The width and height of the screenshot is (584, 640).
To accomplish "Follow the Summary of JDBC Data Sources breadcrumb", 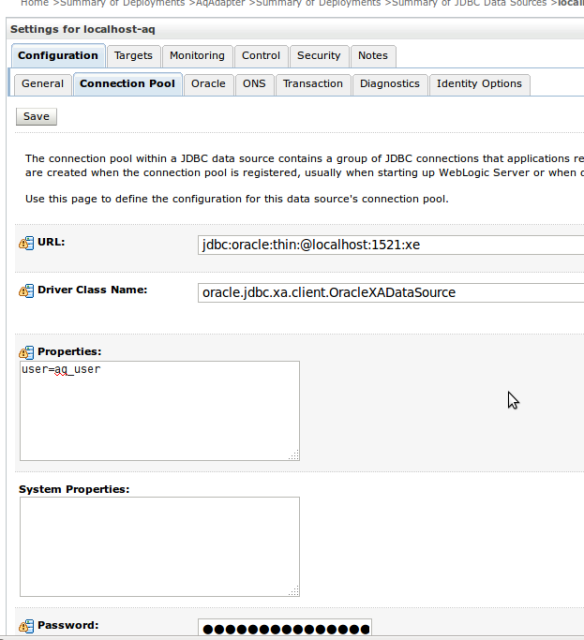I will pos(469,3).
